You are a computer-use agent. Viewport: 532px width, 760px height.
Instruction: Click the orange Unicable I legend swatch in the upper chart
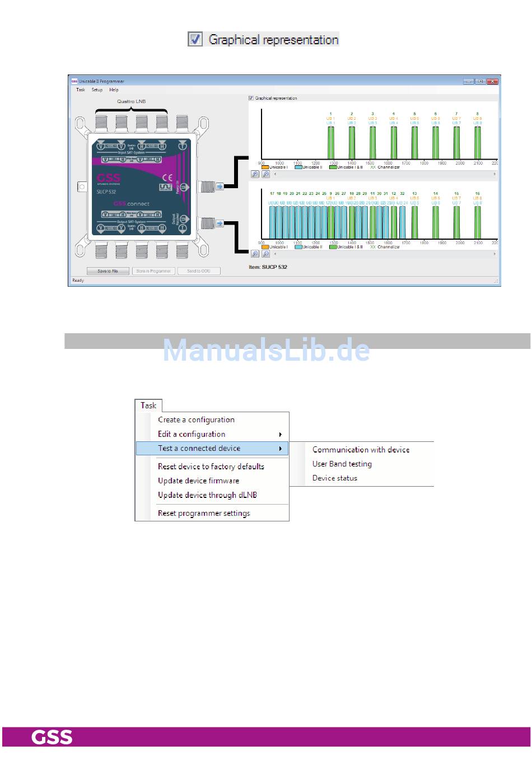(x=265, y=167)
